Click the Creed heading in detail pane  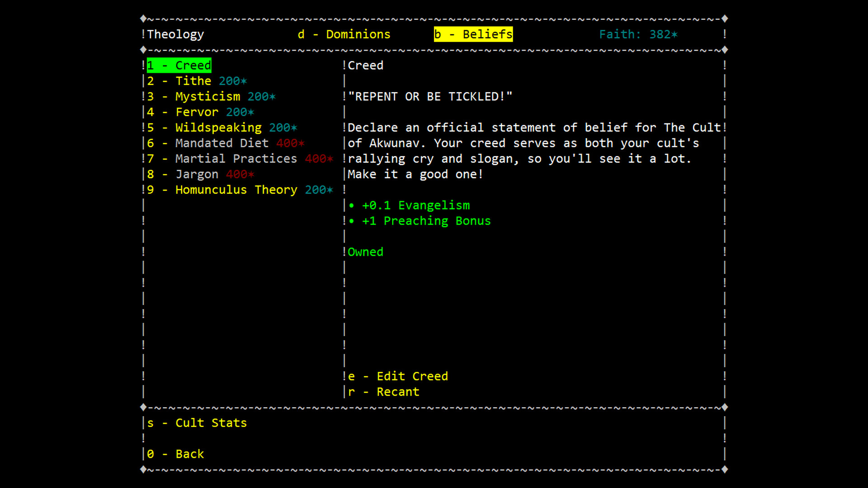point(365,66)
